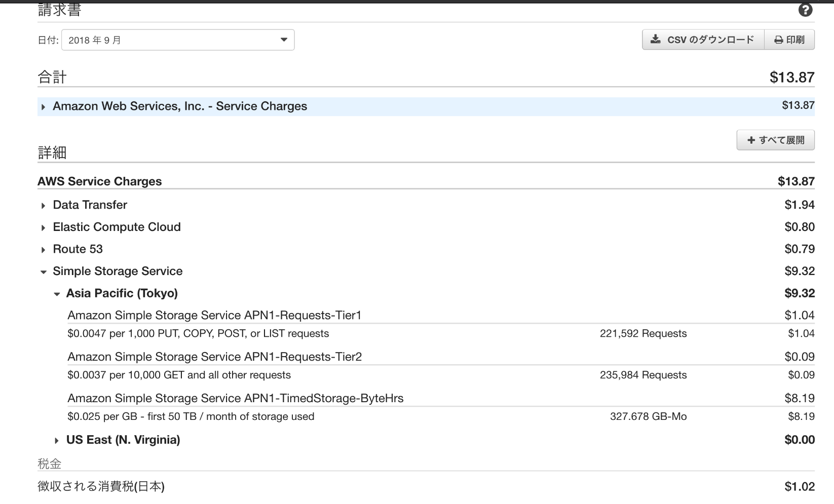Click the Elastic Compute Cloud amount $0.80
The image size is (834, 504).
(800, 227)
